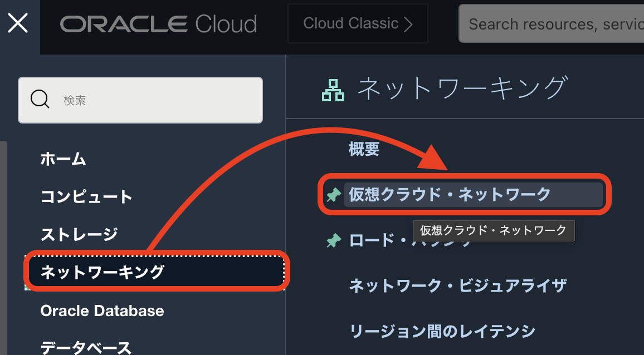644x355 pixels.
Task: Open the 概要 link
Action: point(364,149)
